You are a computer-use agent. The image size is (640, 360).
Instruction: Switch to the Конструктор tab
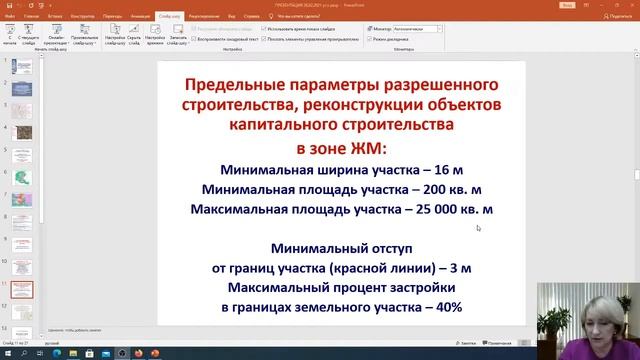pos(82,16)
